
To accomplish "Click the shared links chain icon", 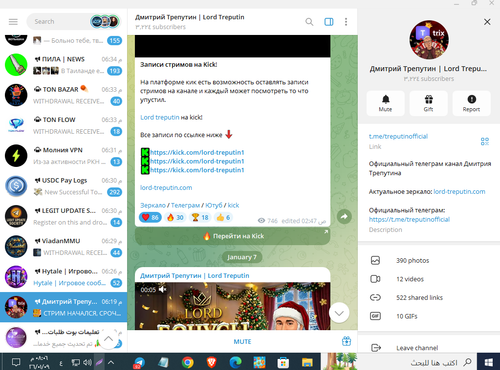I will (375, 298).
